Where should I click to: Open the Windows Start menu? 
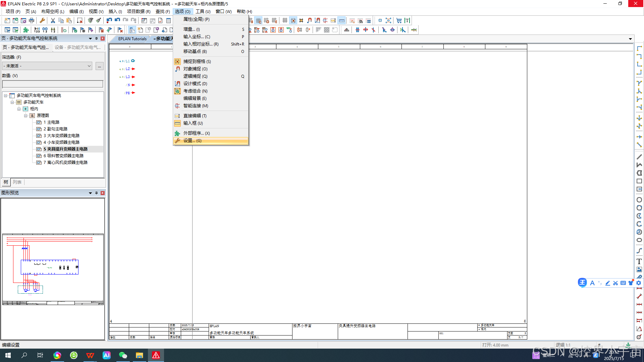[x=8, y=355]
